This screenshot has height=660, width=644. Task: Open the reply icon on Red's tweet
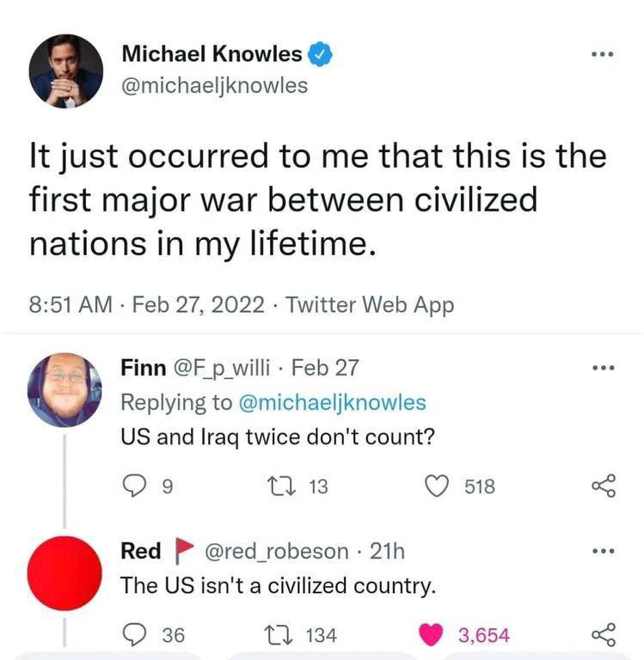click(x=134, y=635)
